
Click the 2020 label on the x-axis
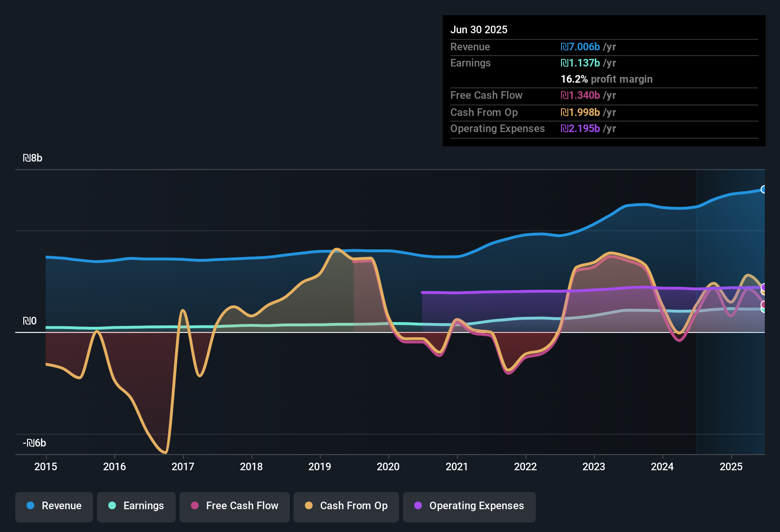click(388, 467)
